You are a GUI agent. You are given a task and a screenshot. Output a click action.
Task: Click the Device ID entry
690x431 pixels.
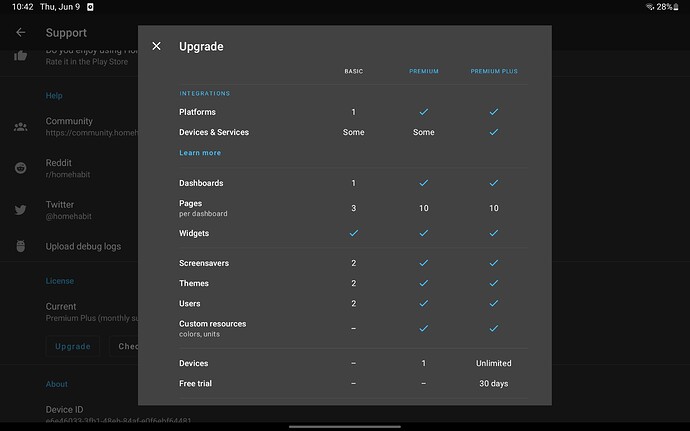(x=118, y=414)
